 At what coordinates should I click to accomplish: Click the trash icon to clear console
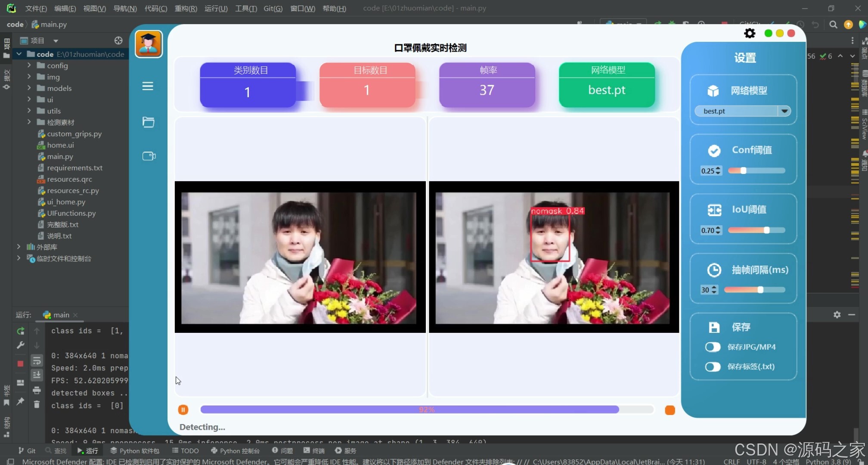[37, 404]
